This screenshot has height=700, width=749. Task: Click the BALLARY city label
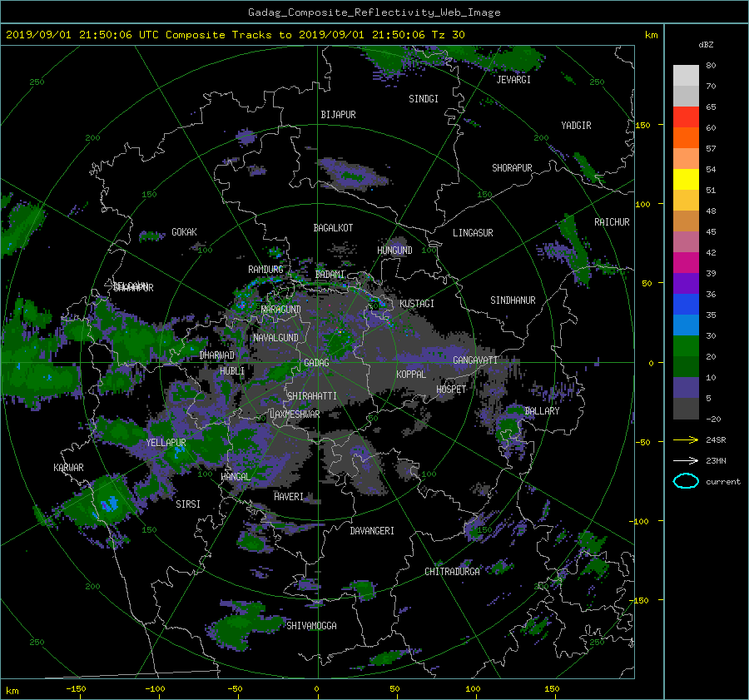point(542,411)
